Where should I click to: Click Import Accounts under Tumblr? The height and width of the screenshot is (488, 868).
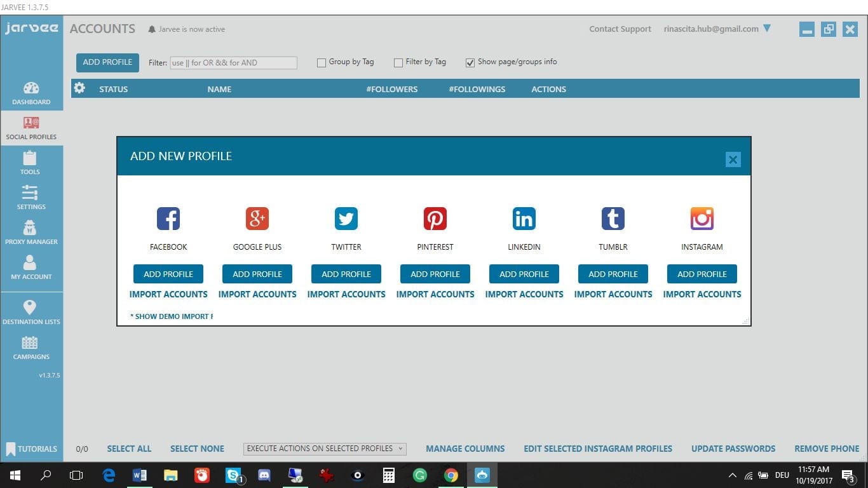point(613,294)
